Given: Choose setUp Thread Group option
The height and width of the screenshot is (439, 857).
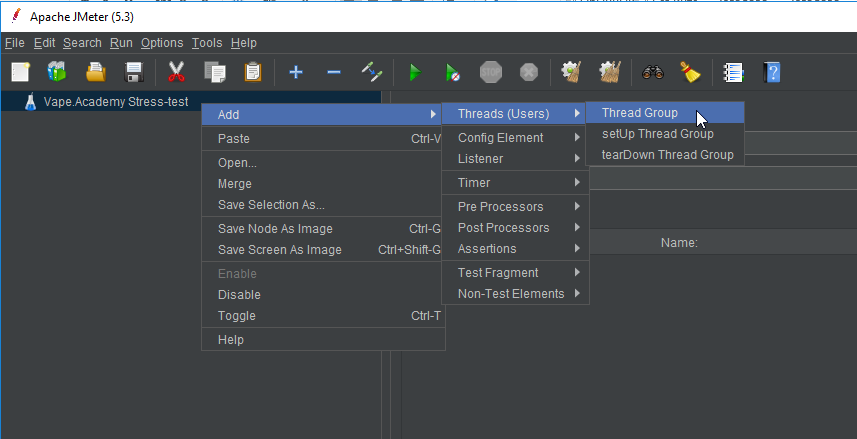Looking at the screenshot, I should (657, 134).
